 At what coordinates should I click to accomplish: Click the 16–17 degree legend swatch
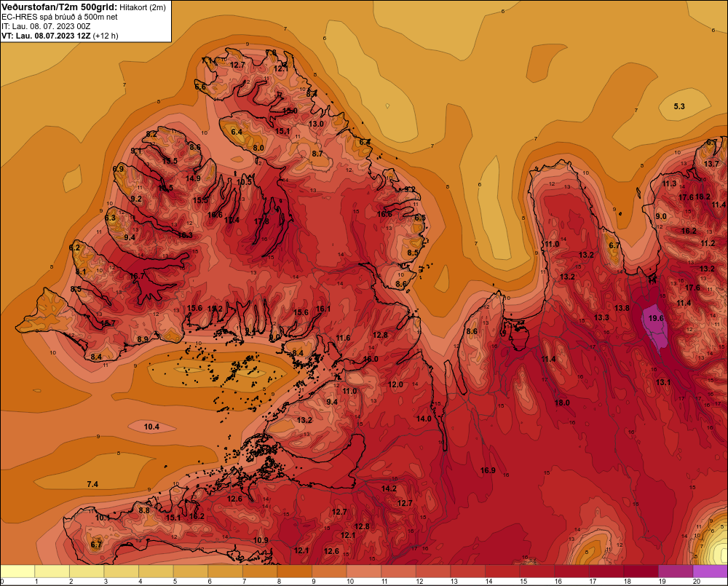click(571, 571)
